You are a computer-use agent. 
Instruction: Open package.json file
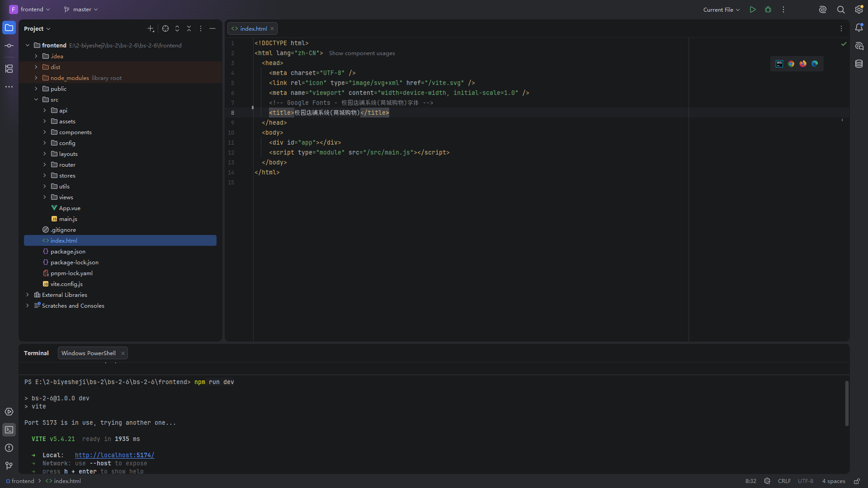click(x=68, y=251)
